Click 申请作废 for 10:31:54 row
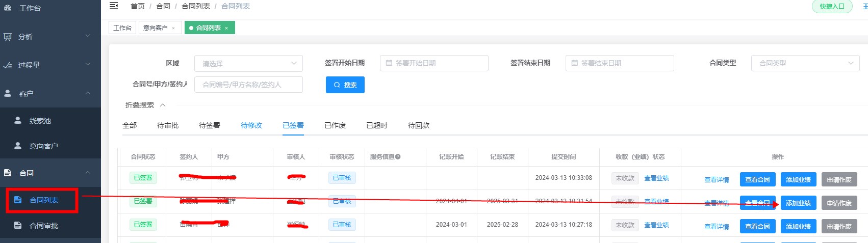The height and width of the screenshot is (243, 868). click(839, 203)
